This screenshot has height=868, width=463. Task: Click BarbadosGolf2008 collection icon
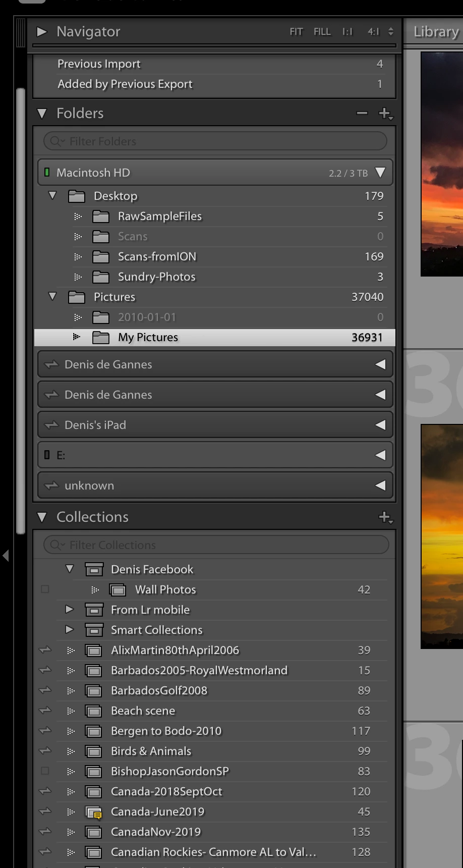coord(94,691)
